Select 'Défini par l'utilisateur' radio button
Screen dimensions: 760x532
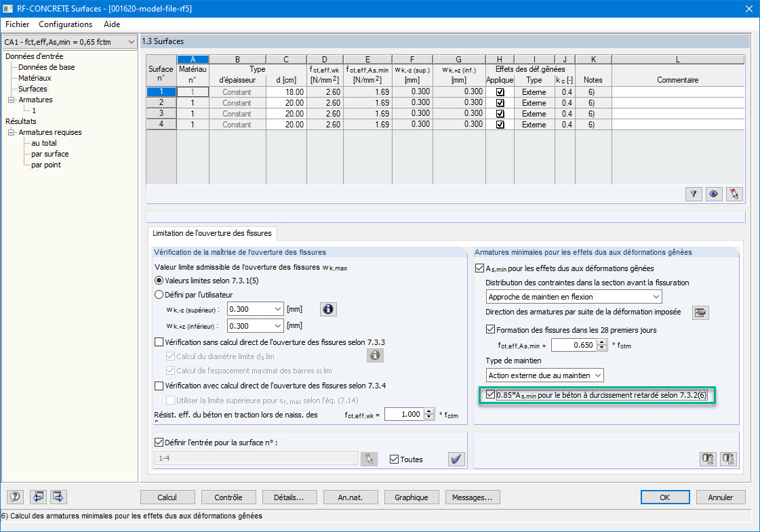pyautogui.click(x=159, y=295)
